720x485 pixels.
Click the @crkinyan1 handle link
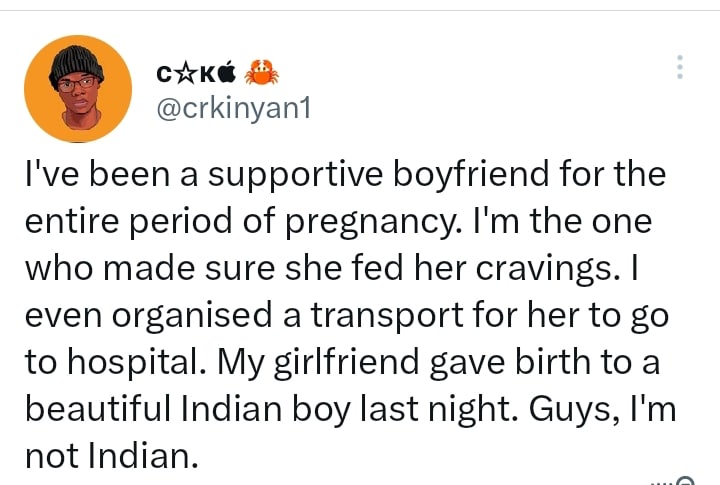click(x=234, y=109)
